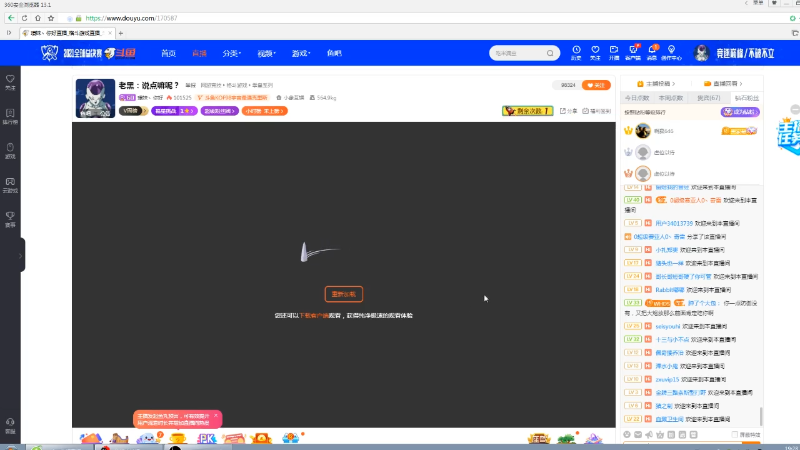The image size is (800, 450).
Task: Click the orange 未上榜 badge
Action: pos(264,111)
